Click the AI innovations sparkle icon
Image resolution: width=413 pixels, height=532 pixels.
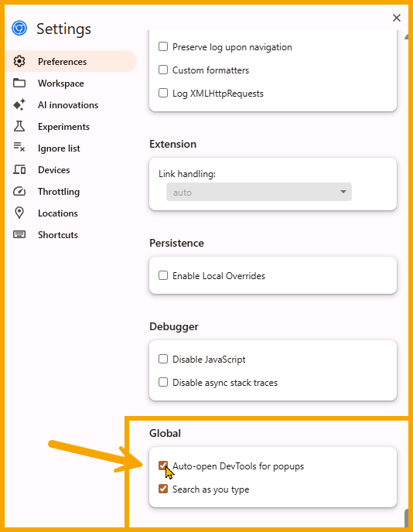19,105
